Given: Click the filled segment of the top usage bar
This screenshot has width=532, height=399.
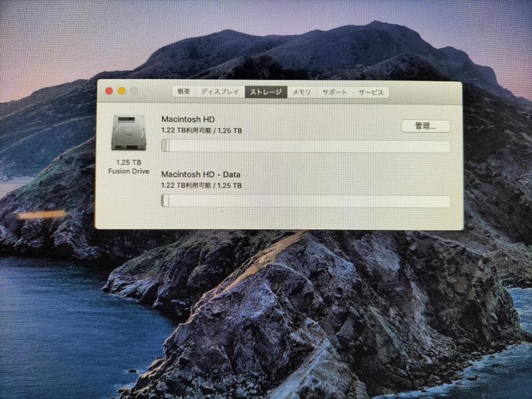Looking at the screenshot, I should (x=165, y=145).
